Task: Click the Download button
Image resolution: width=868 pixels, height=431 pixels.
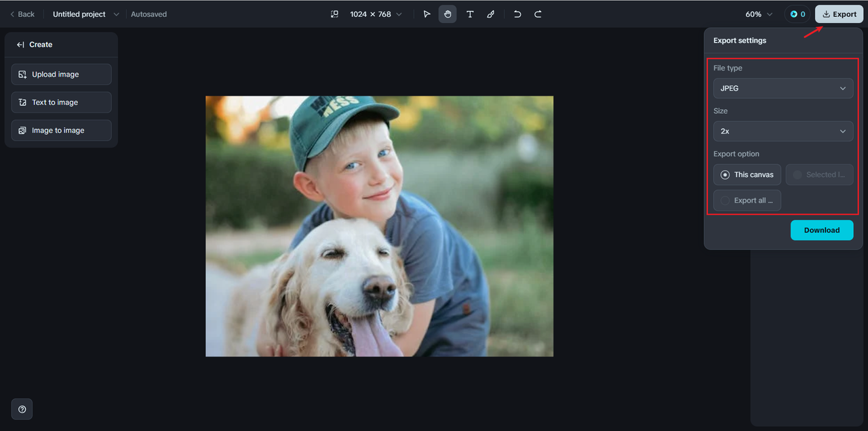Action: pyautogui.click(x=822, y=230)
